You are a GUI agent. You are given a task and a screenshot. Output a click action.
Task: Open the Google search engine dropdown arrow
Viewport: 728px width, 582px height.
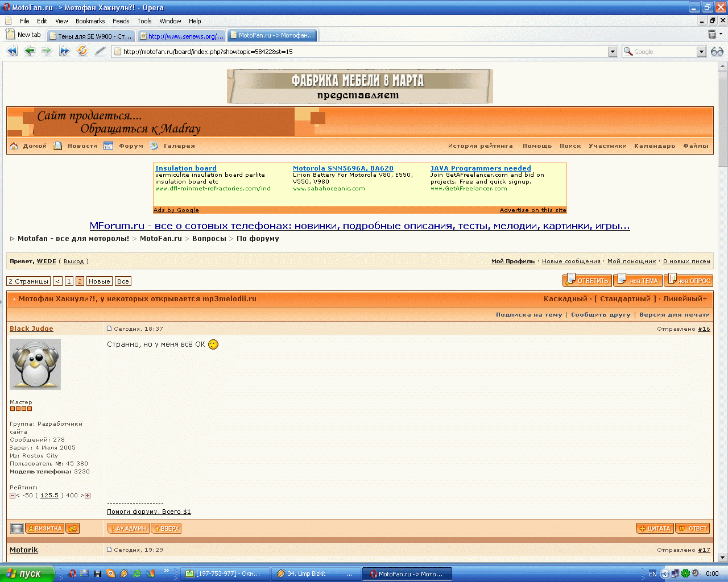(701, 52)
